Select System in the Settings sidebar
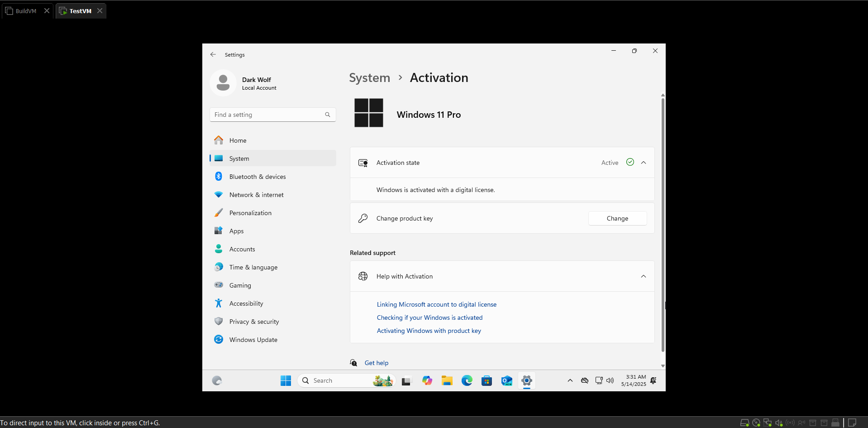The image size is (868, 428). 273,159
